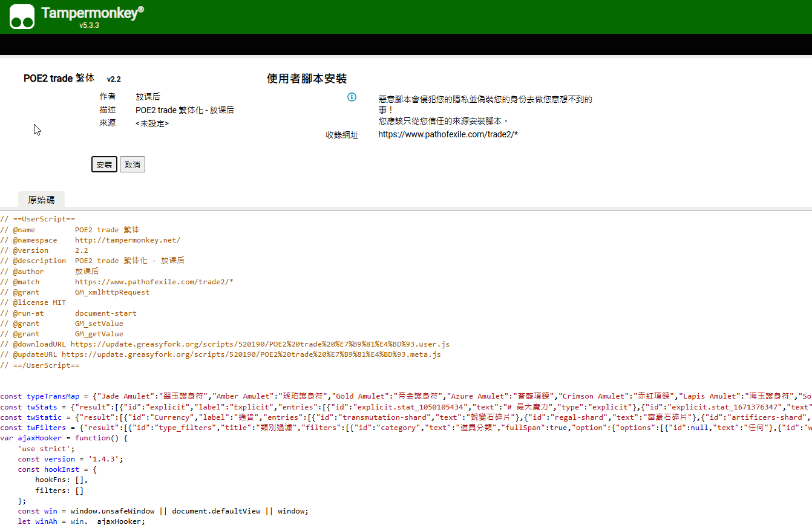Click the '// ==UserScript==' opening line in code

[38, 220]
